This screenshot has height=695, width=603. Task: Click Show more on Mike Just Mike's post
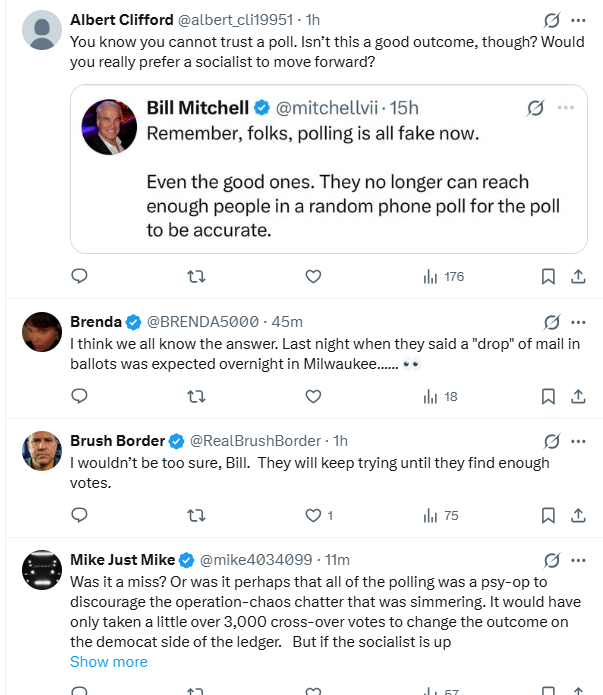[x=109, y=662]
